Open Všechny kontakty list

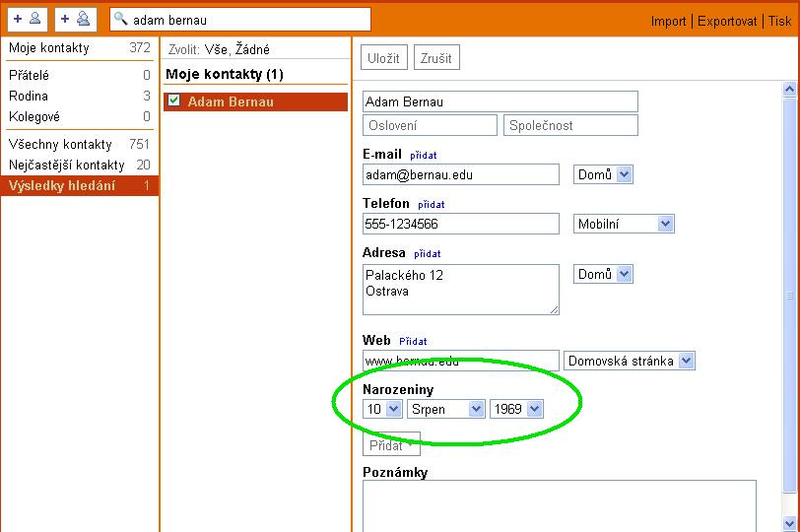pyautogui.click(x=80, y=145)
